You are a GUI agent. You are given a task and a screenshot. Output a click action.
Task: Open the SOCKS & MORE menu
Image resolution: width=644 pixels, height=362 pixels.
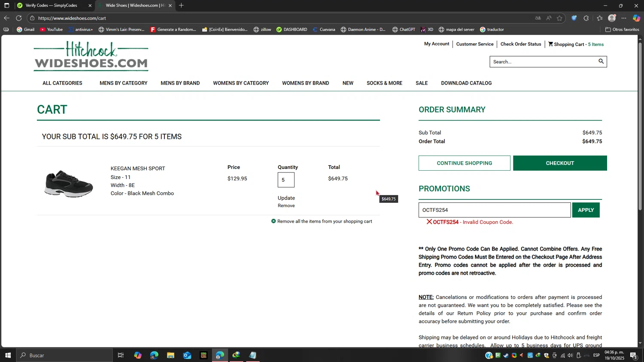click(x=384, y=83)
